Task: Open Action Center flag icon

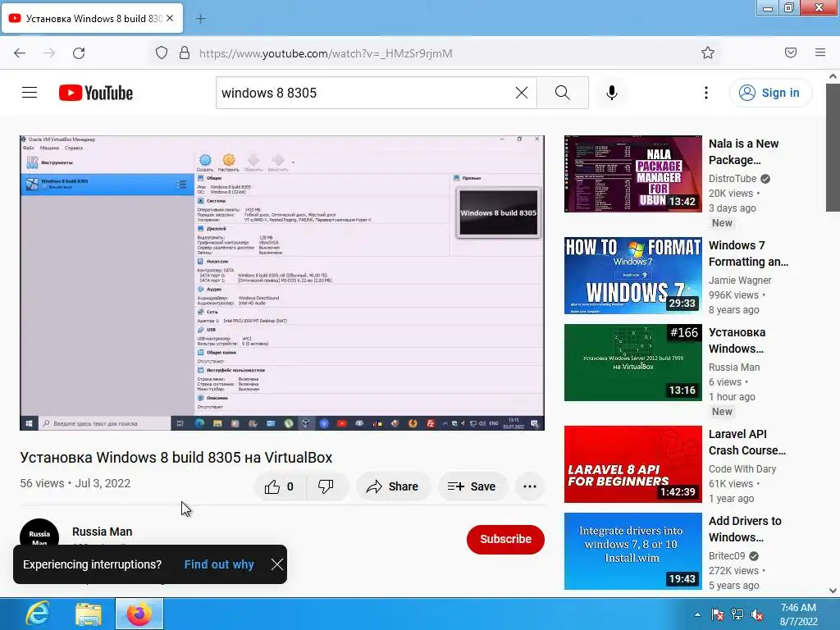Action: (717, 614)
